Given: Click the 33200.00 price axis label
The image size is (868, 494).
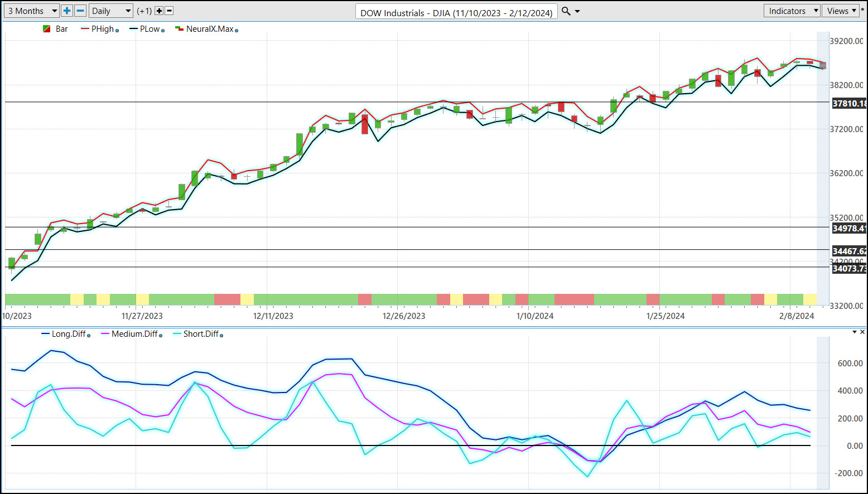Looking at the screenshot, I should [x=846, y=306].
